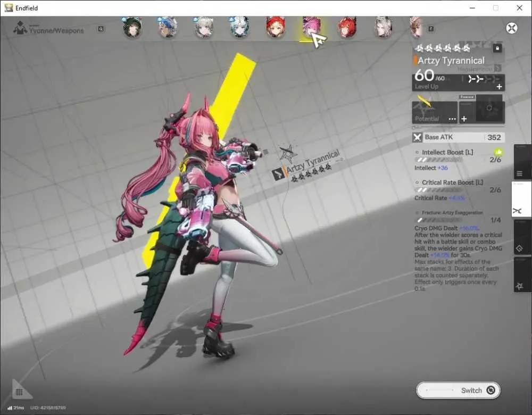532x415 pixels.
Task: Click the Level Up plus icon
Action: point(499,87)
